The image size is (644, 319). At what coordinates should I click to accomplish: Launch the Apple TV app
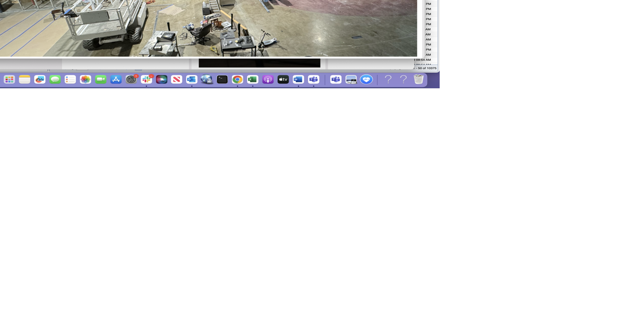(283, 80)
